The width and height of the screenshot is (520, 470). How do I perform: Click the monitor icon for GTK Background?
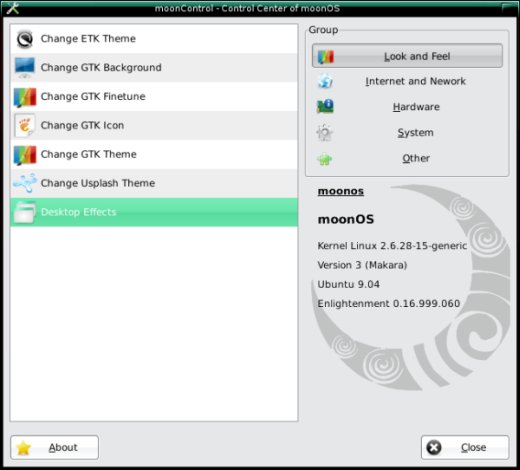tap(24, 68)
